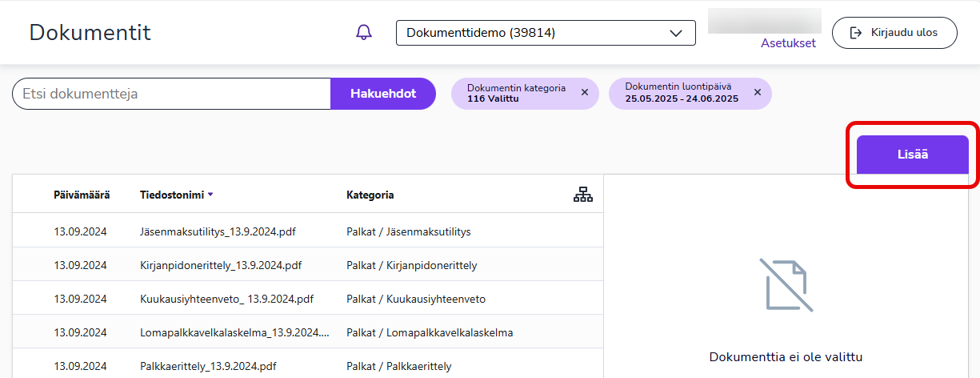This screenshot has height=378, width=980.
Task: Open the Asetukset settings link
Action: click(x=788, y=43)
